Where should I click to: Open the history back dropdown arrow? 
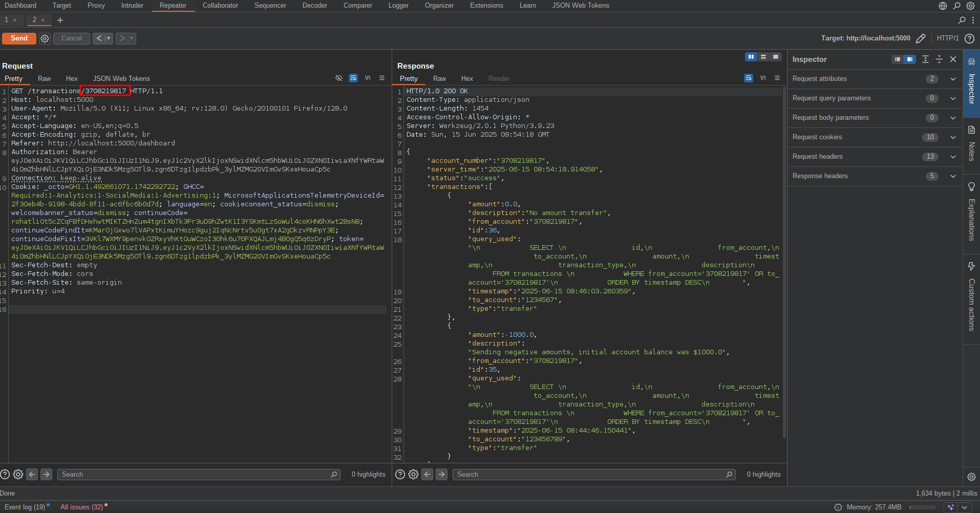(x=109, y=38)
